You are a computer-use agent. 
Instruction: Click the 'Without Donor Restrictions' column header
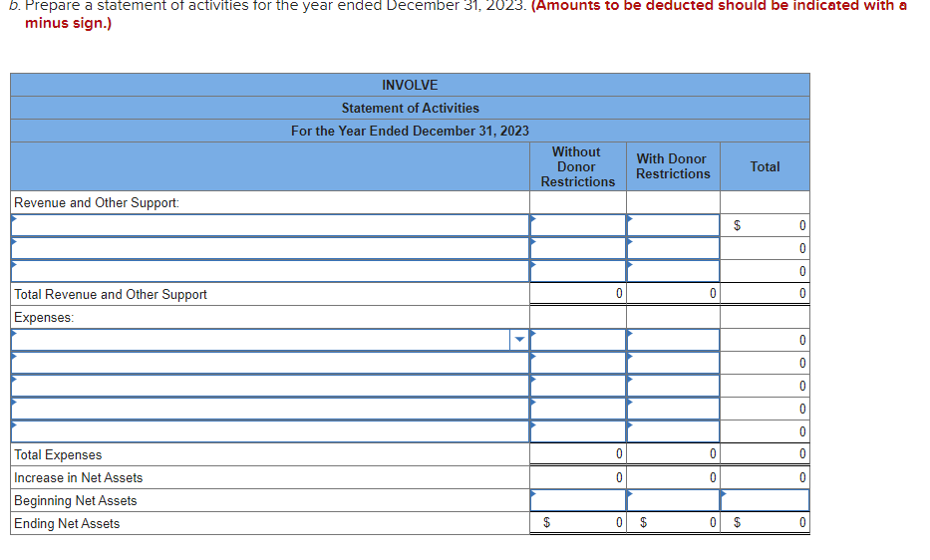(578, 166)
